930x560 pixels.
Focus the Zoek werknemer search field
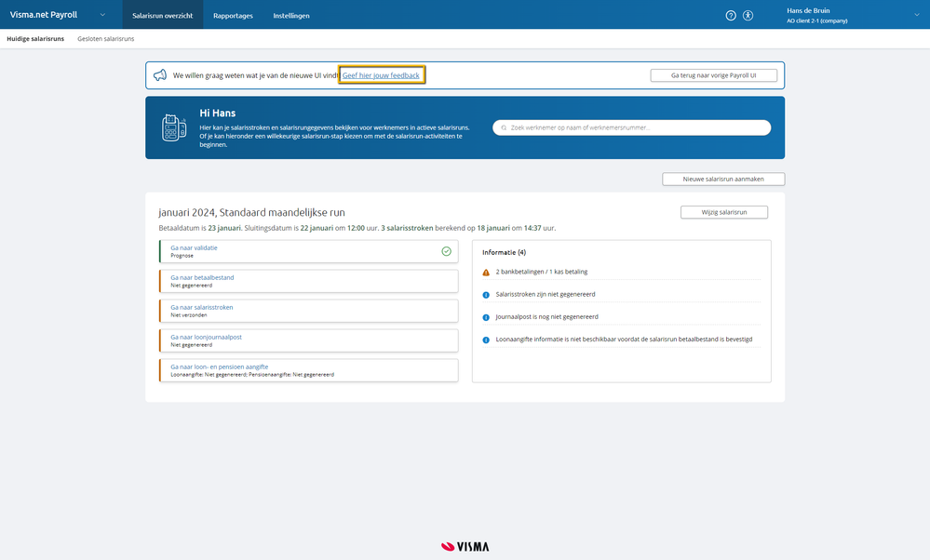[632, 127]
